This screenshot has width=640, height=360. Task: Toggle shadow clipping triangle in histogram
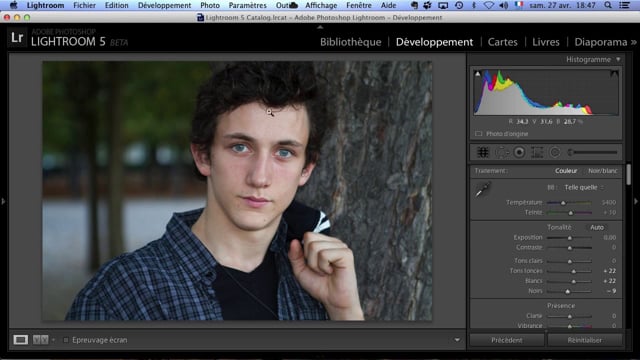pos(478,74)
